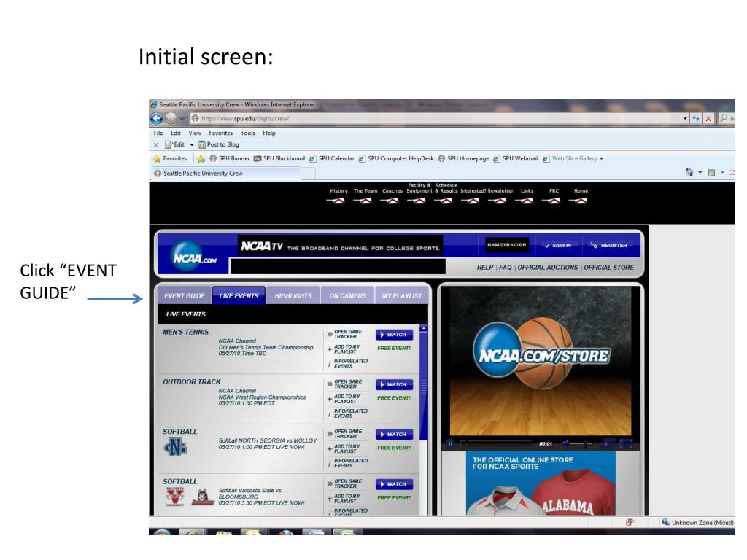Click WATCH for Valdosta State softball

(x=394, y=484)
